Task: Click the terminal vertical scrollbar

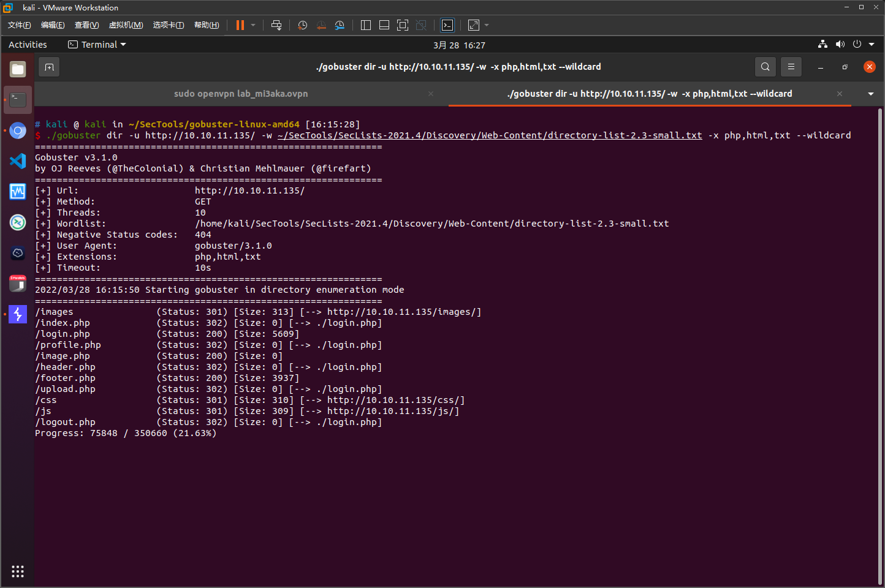Action: click(880, 343)
